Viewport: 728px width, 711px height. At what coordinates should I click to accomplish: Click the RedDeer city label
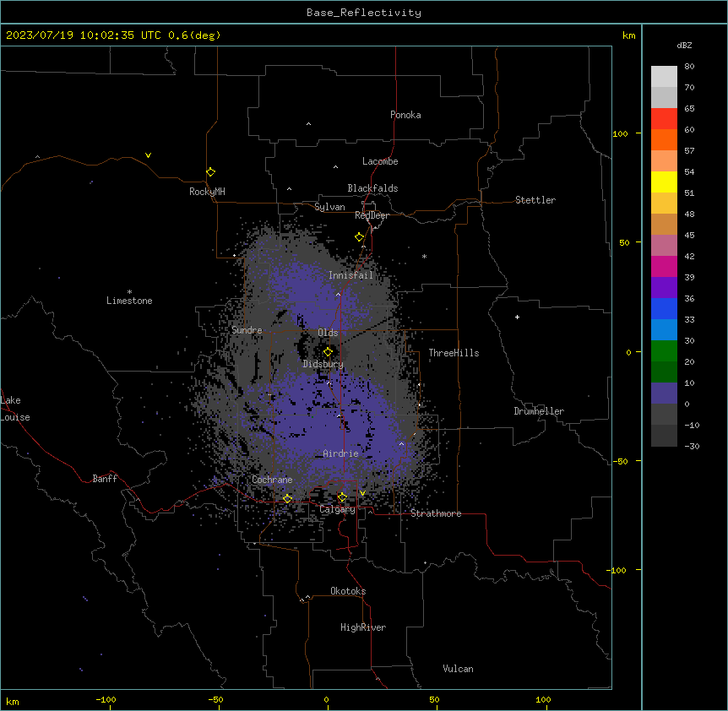(372, 215)
